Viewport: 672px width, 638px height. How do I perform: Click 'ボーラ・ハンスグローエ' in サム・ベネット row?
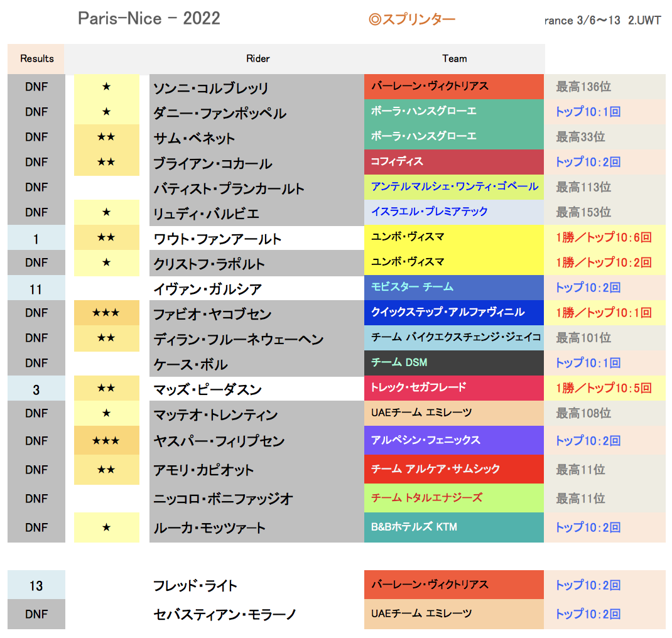(454, 137)
